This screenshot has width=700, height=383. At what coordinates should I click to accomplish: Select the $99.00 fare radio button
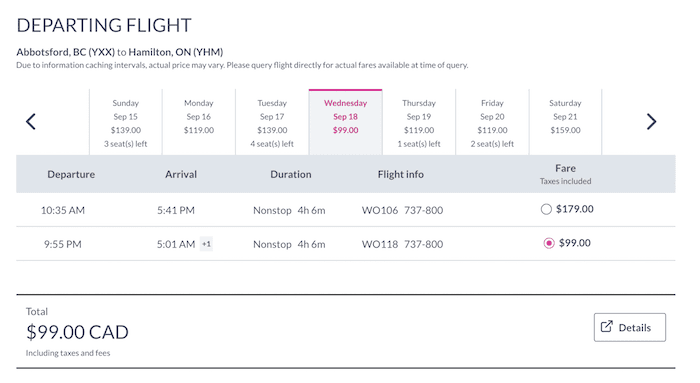tap(549, 243)
